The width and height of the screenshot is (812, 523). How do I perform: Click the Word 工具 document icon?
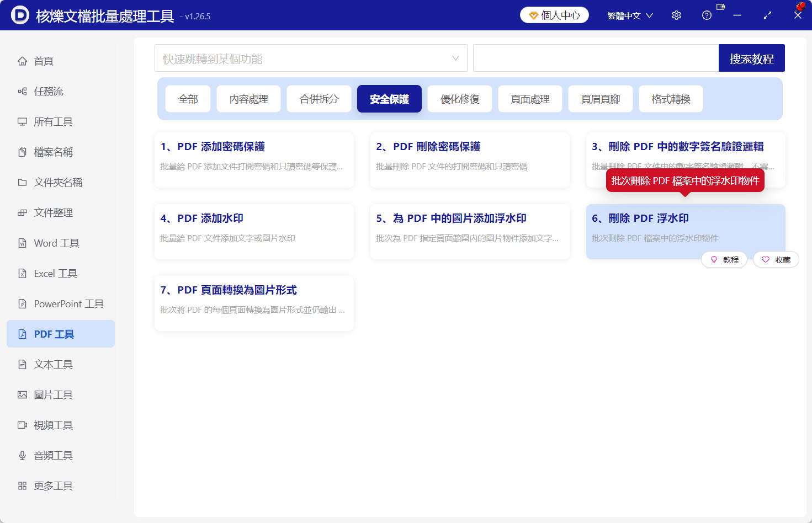coord(22,243)
